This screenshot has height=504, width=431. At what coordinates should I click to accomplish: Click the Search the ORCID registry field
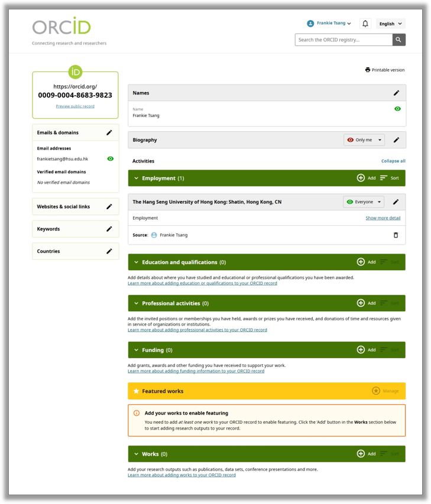click(344, 40)
